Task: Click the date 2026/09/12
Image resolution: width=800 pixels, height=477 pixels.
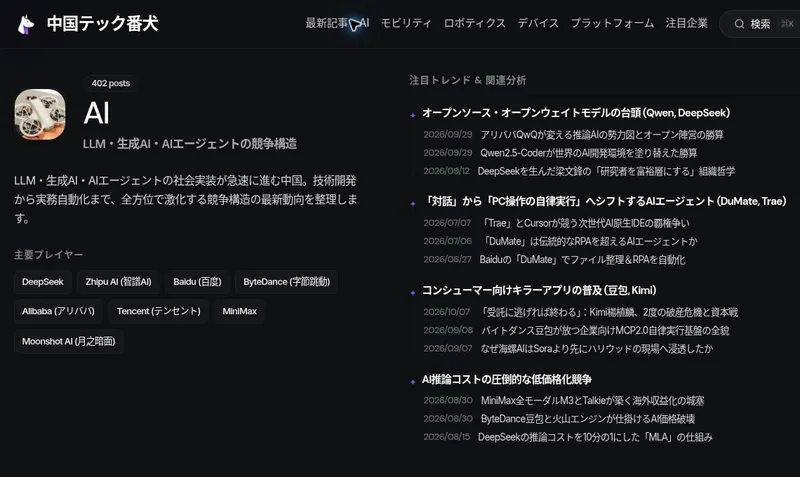Action: point(446,171)
